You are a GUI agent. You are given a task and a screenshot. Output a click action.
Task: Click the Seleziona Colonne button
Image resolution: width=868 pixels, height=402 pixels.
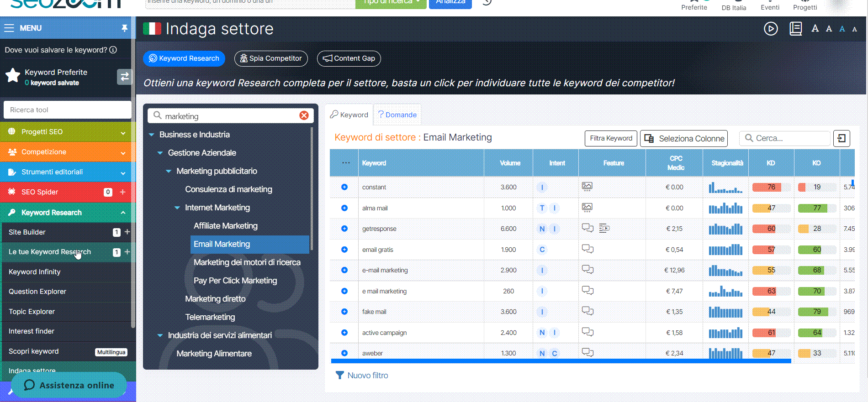point(684,138)
